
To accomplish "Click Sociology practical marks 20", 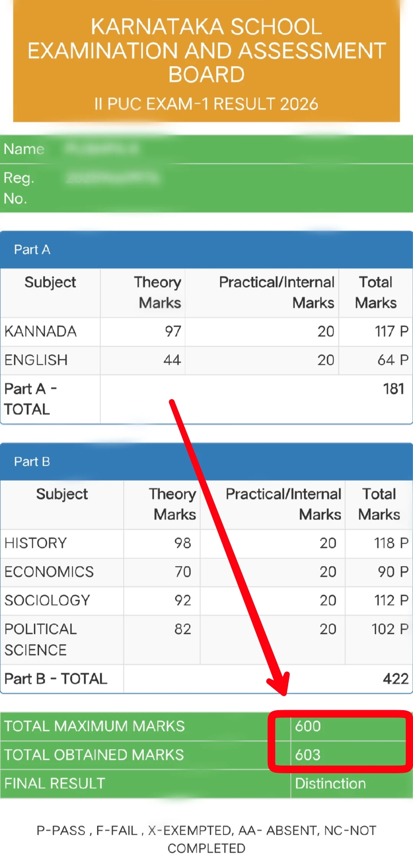I will pos(328,600).
